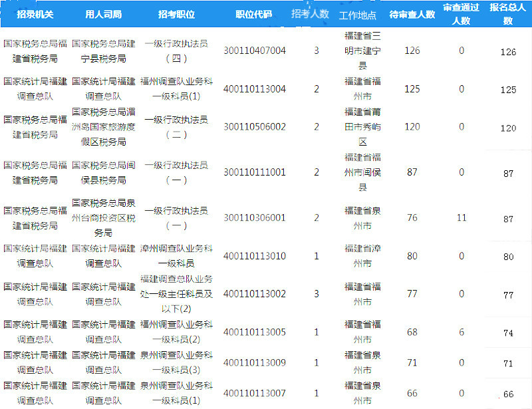The width and height of the screenshot is (532, 409).
Task: Click total applicants value 74
Action: [x=508, y=333]
